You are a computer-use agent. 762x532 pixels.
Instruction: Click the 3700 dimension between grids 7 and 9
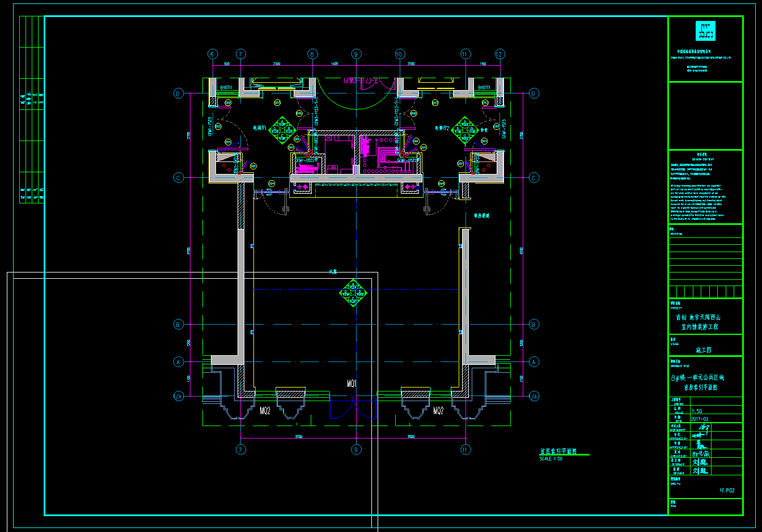(299, 437)
